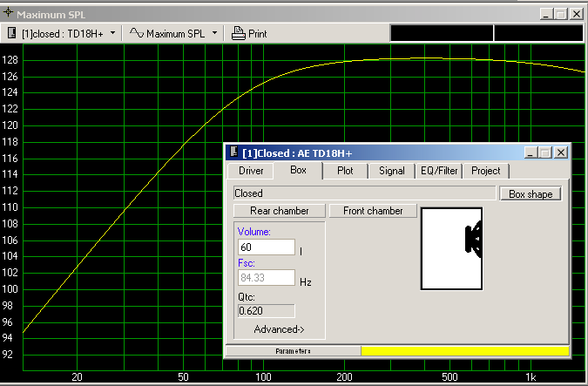Viewport: 588px width, 386px height.
Task: Minimize the [1]Closed : AE TD18H+ dialog
Action: coord(531,152)
